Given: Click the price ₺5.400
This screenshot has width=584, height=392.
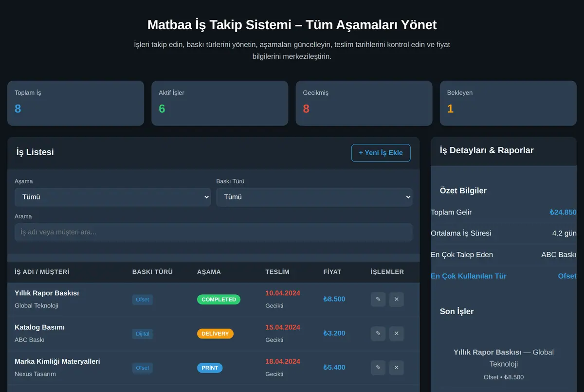Looking at the screenshot, I should click(334, 367).
